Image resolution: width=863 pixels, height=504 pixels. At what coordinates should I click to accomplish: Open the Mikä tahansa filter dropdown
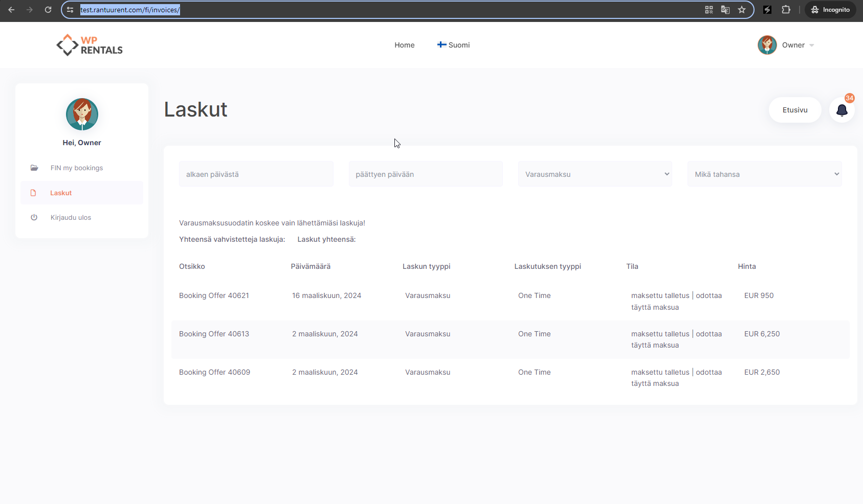[x=764, y=174]
